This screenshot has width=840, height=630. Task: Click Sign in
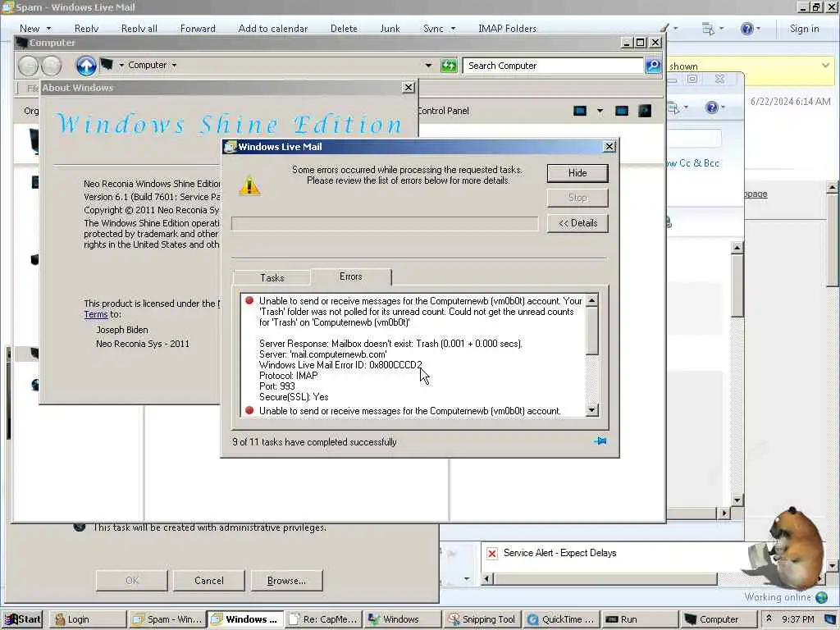point(804,29)
